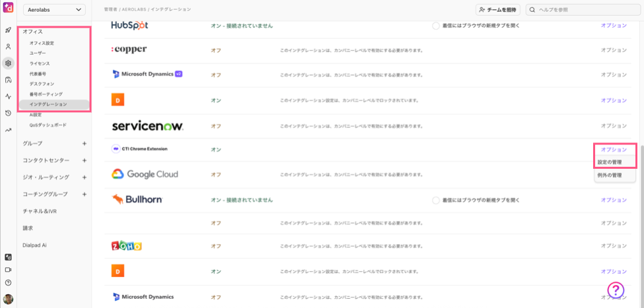Click the video camera icon in the rail
Image resolution: width=644 pixels, height=308 pixels.
click(x=8, y=270)
